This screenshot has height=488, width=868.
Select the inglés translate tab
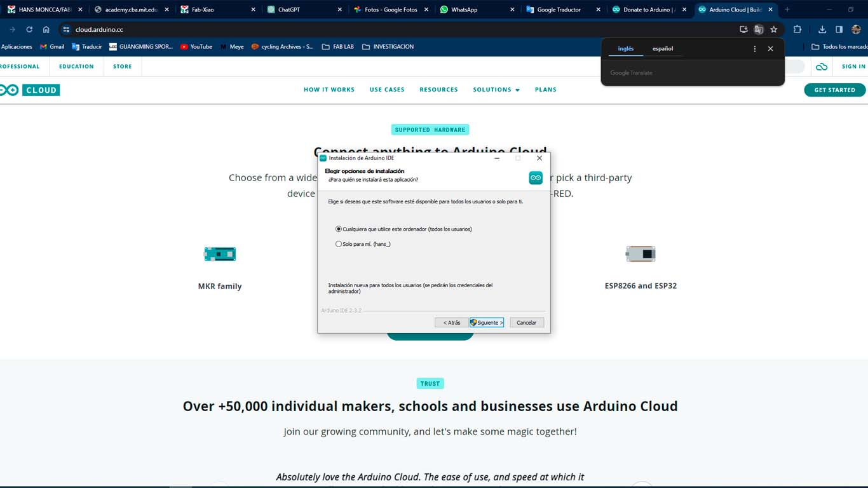tap(626, 49)
